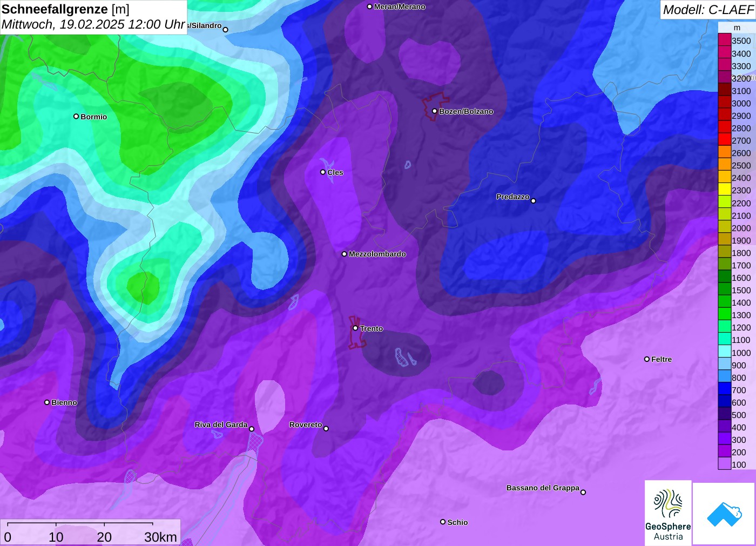Select the 100 m light purple swatch
Image resolution: width=756 pixels, height=546 pixels.
point(725,464)
